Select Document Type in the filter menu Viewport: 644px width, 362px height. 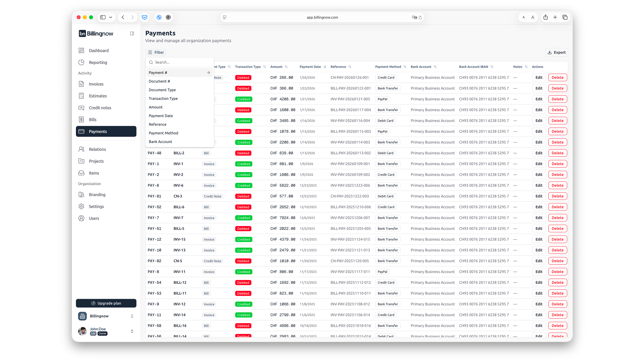162,90
